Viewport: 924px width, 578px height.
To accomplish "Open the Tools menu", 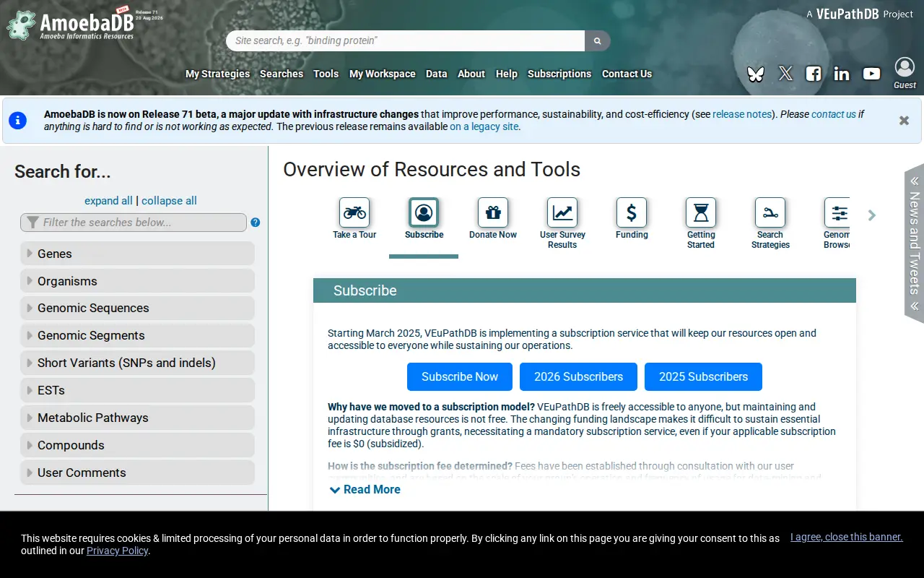I will tap(326, 74).
